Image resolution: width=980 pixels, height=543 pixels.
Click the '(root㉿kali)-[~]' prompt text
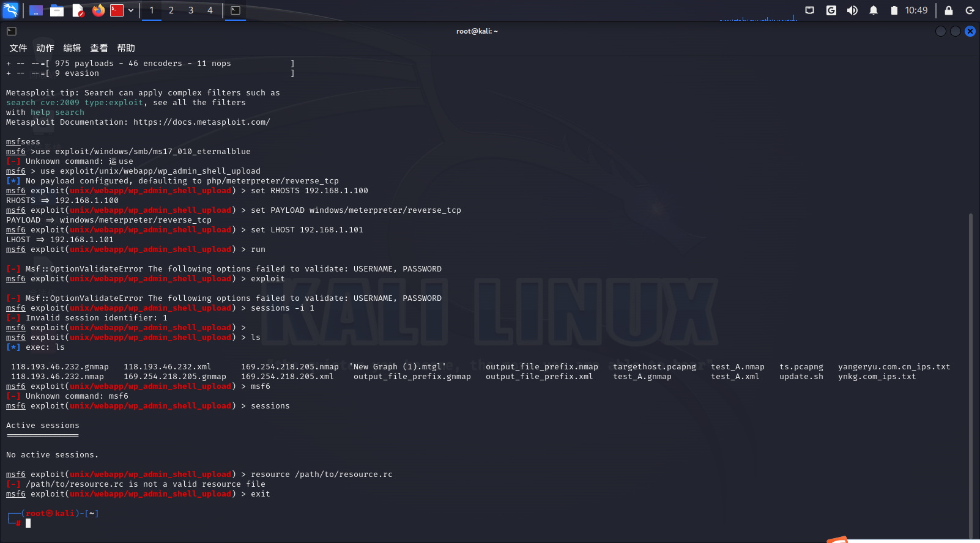(60, 514)
